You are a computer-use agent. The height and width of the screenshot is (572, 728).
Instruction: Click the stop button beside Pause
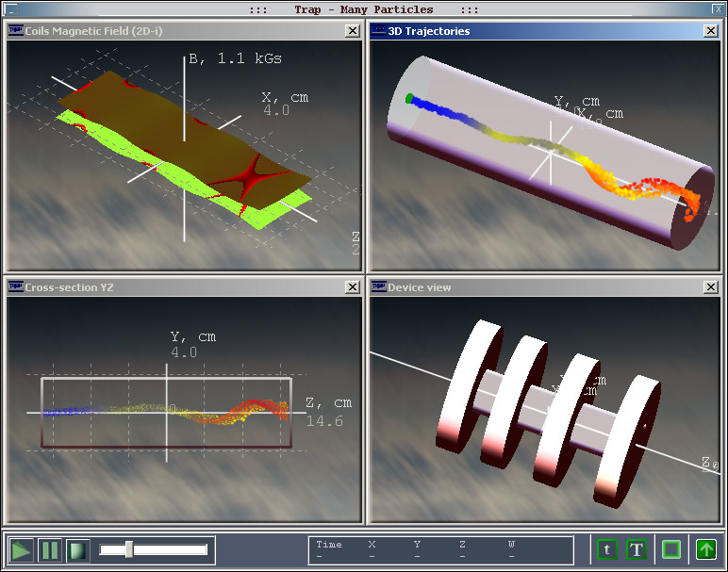pos(78,549)
